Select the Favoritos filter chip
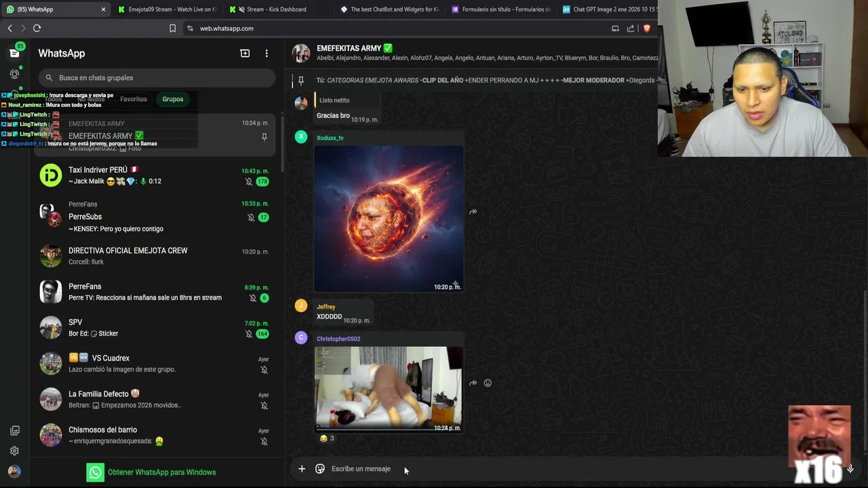Screen dimensions: 868x488 coord(134,99)
